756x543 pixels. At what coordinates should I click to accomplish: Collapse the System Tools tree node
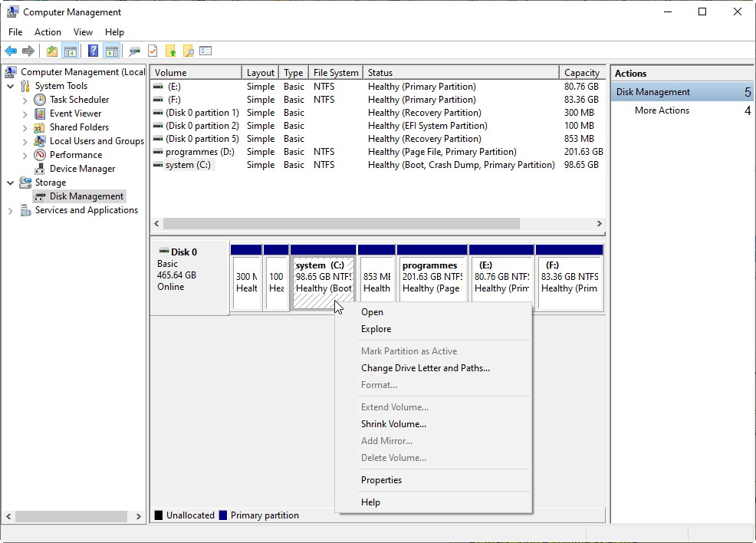tap(11, 87)
